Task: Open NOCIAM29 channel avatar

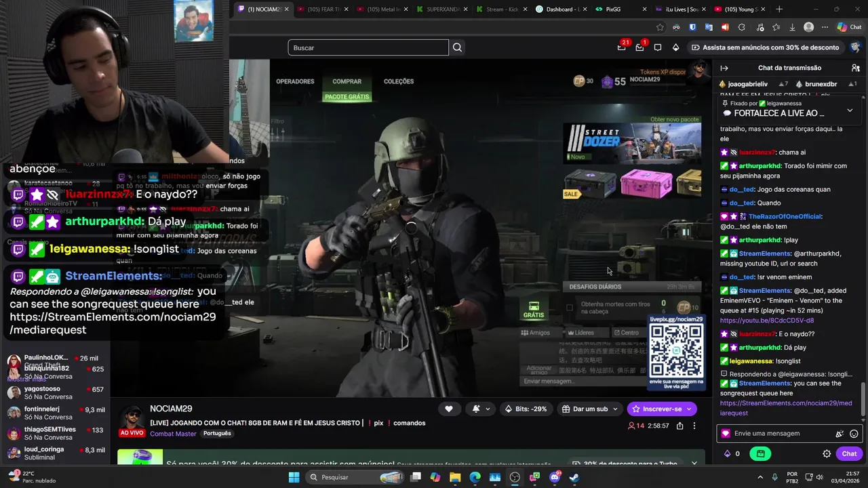Action: tap(132, 417)
